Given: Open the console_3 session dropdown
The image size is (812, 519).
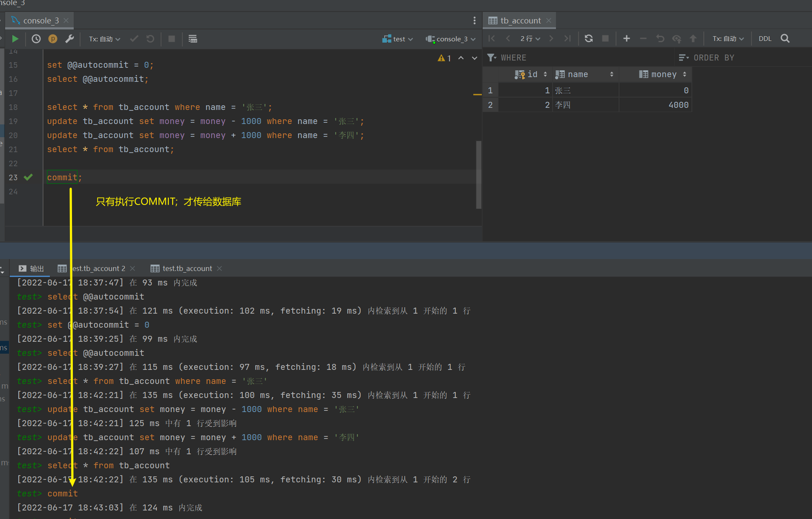Looking at the screenshot, I should pos(451,39).
